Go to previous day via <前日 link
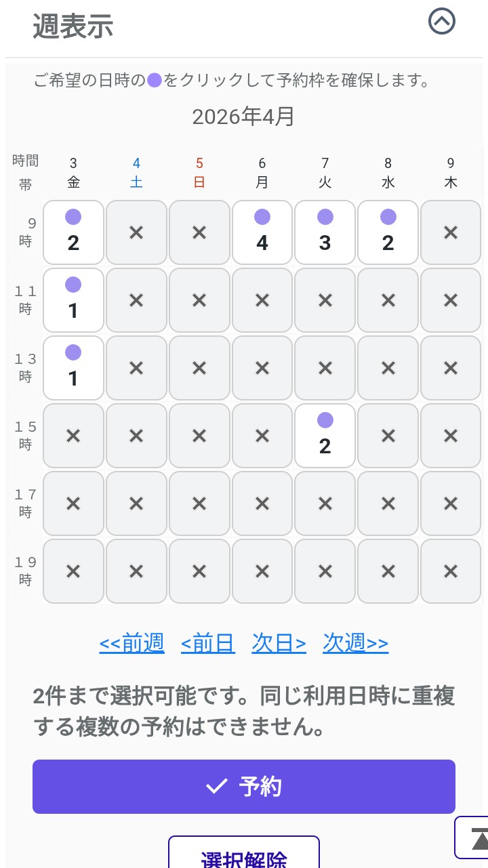This screenshot has width=488, height=868. pos(208,642)
